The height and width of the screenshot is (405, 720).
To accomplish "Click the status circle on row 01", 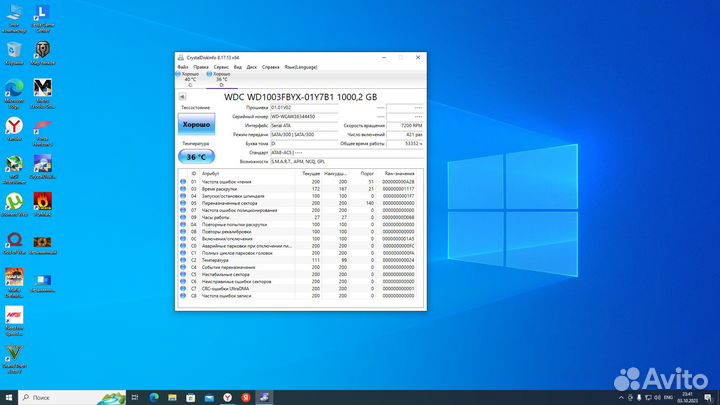I will (183, 182).
